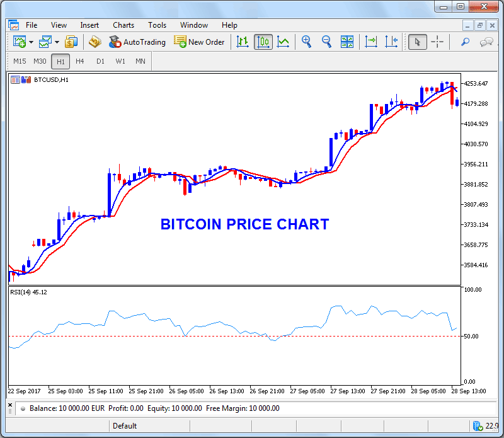Minimize the inner chart window
The height and width of the screenshot is (438, 504).
pyautogui.click(x=467, y=25)
